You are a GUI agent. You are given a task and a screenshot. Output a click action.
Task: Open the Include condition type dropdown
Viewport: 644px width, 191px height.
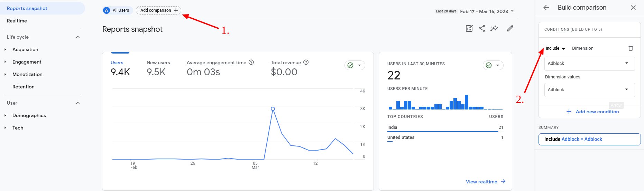(x=555, y=48)
